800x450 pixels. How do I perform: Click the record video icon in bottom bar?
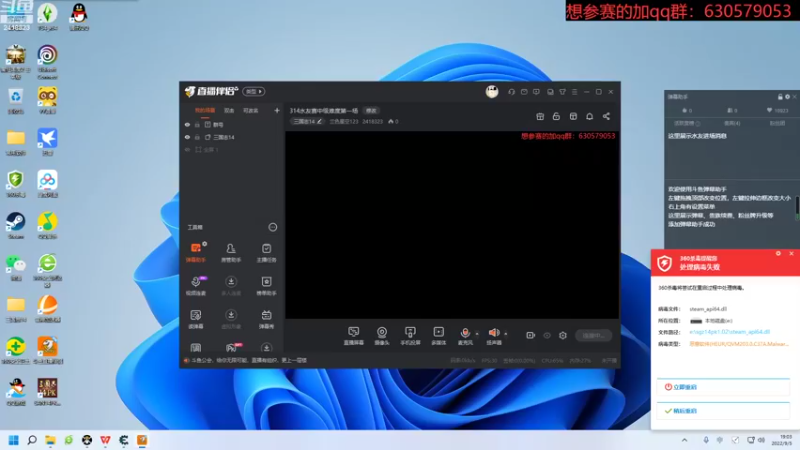point(531,335)
